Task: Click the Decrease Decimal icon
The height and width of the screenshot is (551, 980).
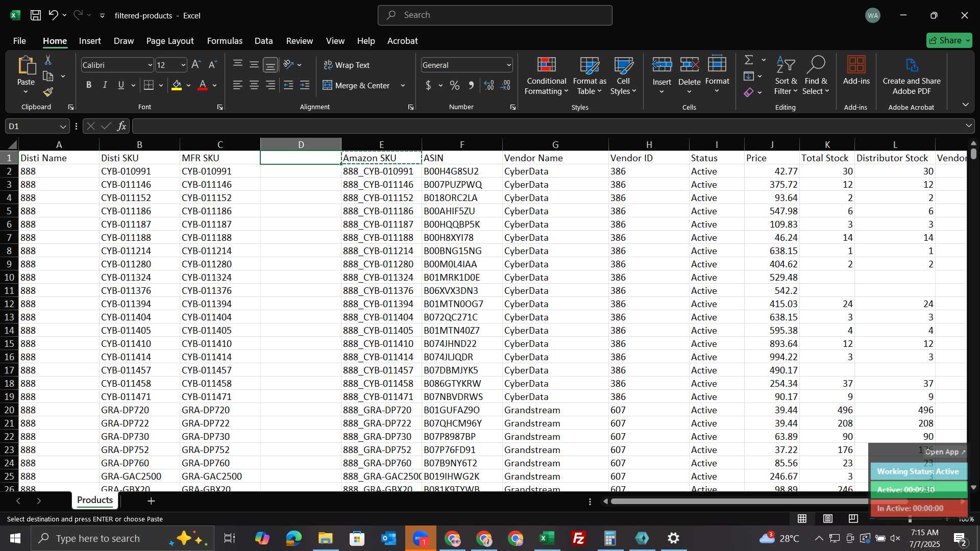Action: pos(506,85)
